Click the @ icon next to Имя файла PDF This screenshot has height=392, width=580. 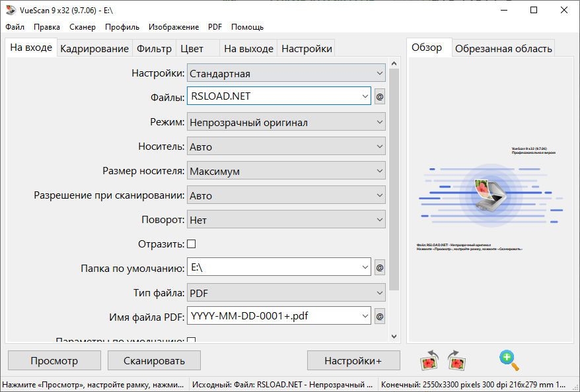click(379, 315)
